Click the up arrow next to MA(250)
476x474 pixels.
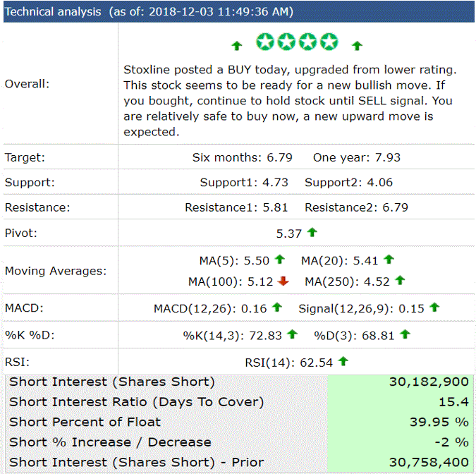400,280
